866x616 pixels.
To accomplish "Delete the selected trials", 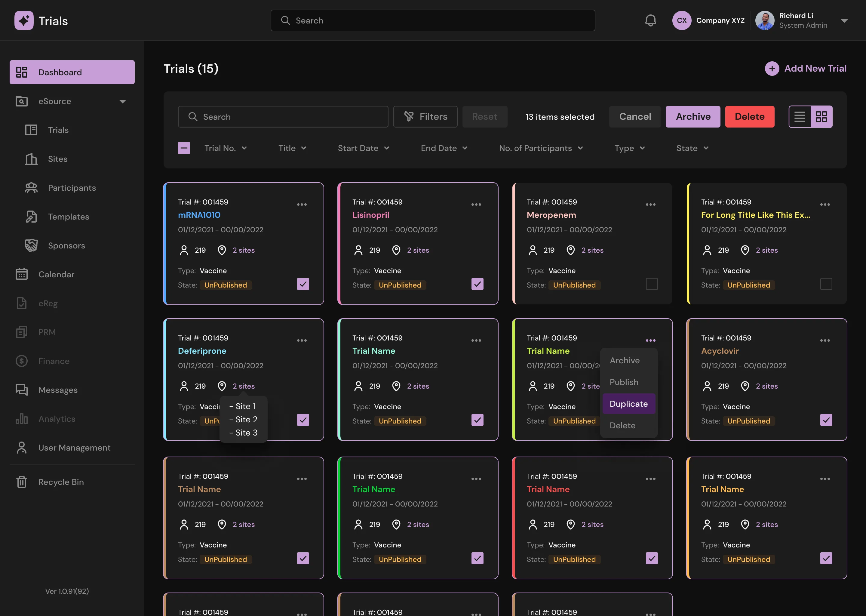I will pos(750,117).
